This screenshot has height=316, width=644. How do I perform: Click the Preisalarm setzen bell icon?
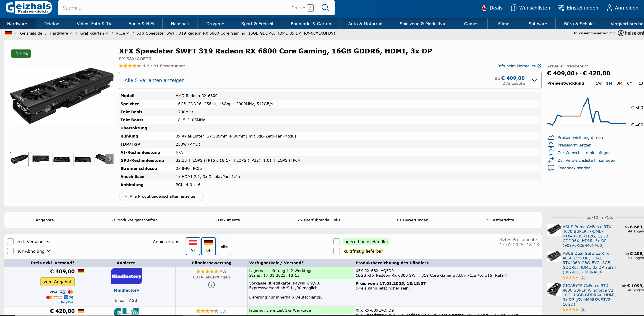tap(551, 145)
